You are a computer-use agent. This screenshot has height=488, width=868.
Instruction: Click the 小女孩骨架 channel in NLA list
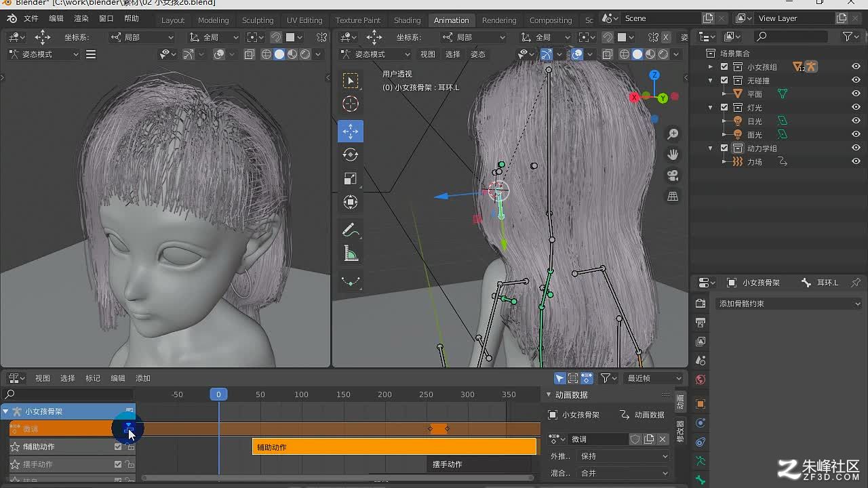68,411
